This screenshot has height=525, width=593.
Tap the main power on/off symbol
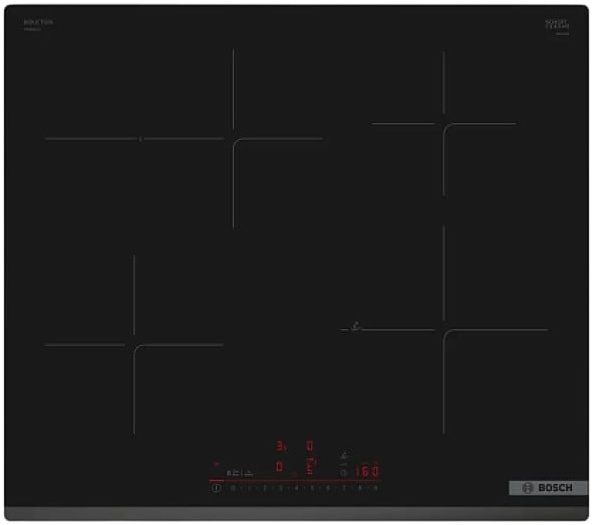[216, 488]
